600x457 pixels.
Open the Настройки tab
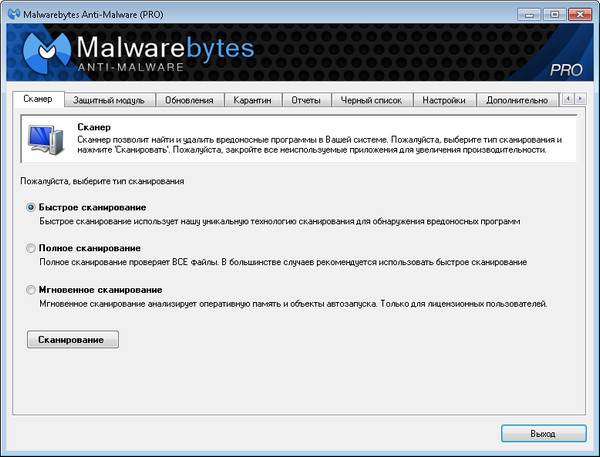[x=443, y=100]
